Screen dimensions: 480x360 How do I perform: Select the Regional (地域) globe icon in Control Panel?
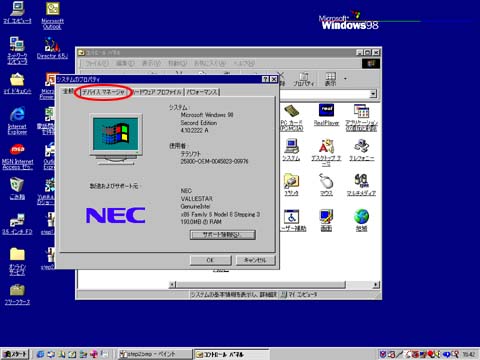click(x=361, y=220)
